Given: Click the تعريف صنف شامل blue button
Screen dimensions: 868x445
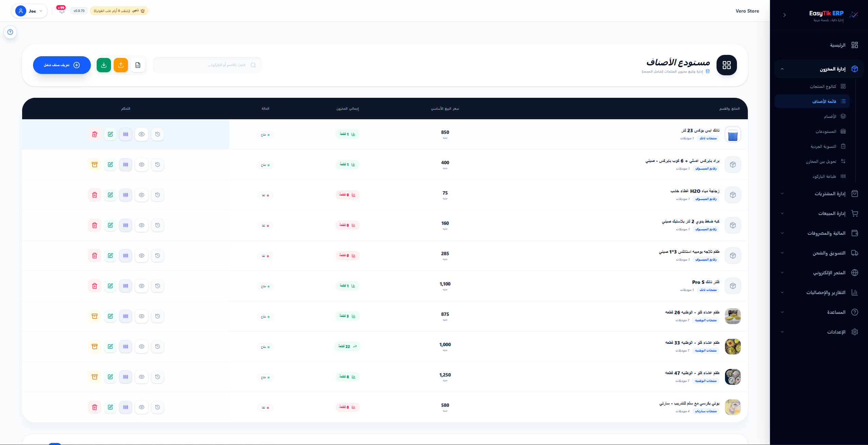Looking at the screenshot, I should [62, 65].
